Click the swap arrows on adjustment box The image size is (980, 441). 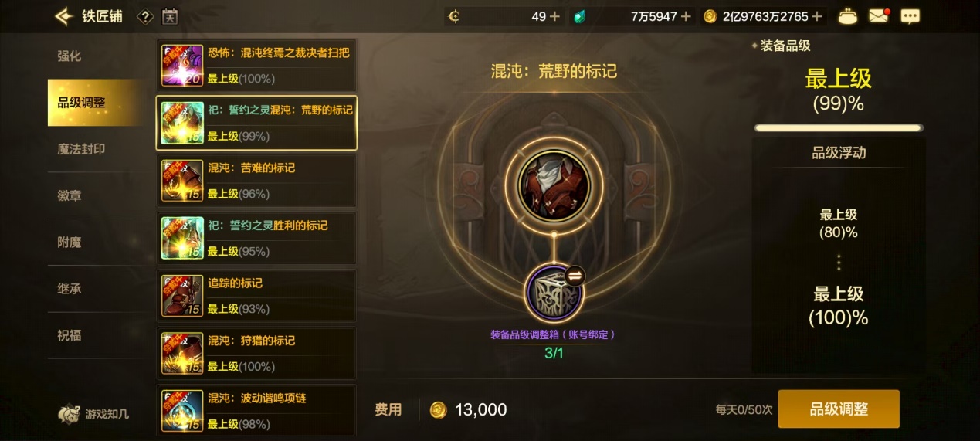(x=576, y=275)
